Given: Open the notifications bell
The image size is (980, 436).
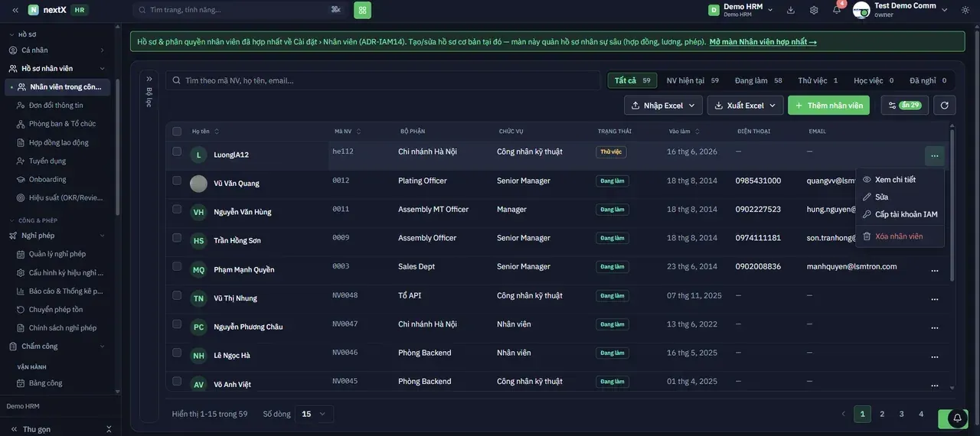Looking at the screenshot, I should coord(837,10).
